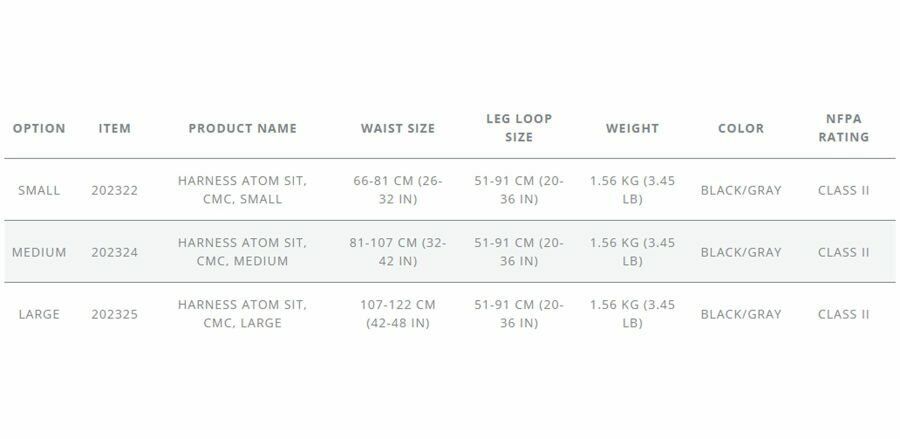900x439 pixels.
Task: Click product name Harness Atom Sit, CMC, Small
Action: (242, 190)
